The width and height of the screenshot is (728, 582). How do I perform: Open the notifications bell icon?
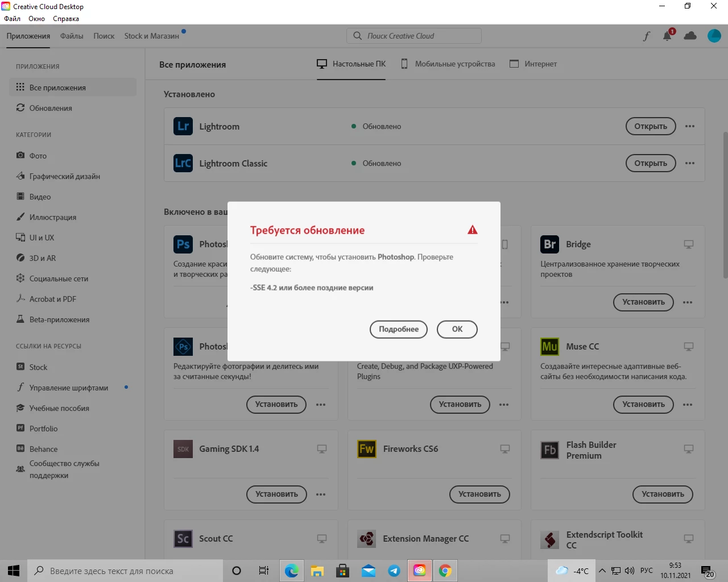click(x=668, y=36)
